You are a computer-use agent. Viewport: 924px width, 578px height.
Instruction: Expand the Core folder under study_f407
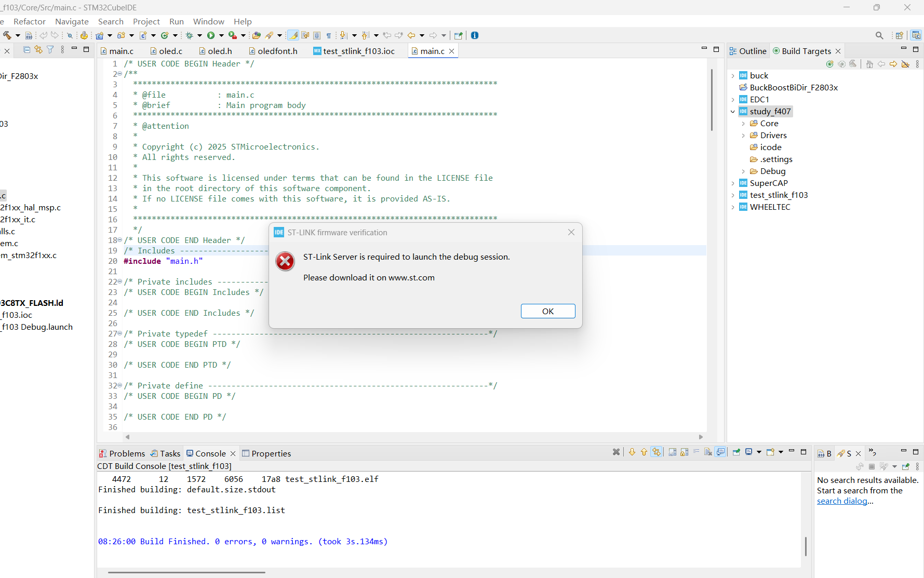743,124
